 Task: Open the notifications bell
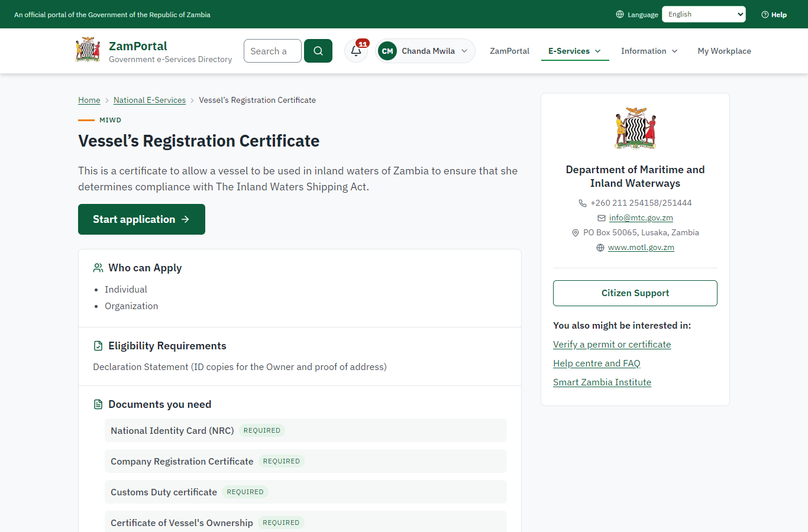(x=356, y=51)
